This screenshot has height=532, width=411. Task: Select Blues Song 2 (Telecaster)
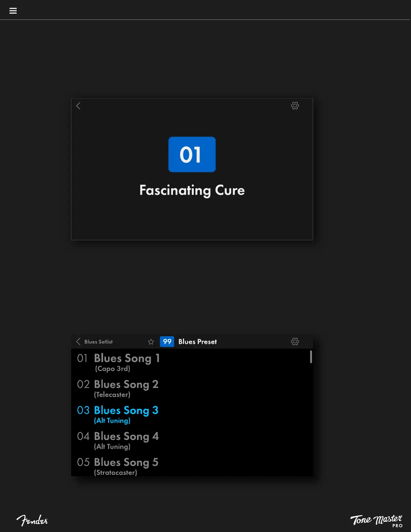126,388
